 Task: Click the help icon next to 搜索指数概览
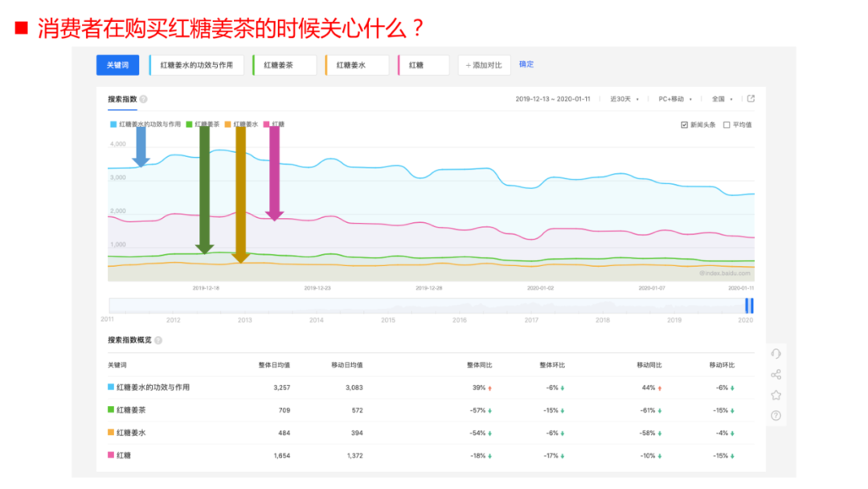(x=158, y=340)
